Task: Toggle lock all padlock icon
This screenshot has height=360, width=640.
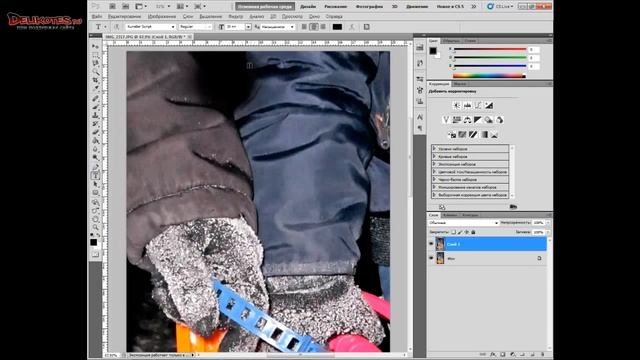Action: (473, 232)
